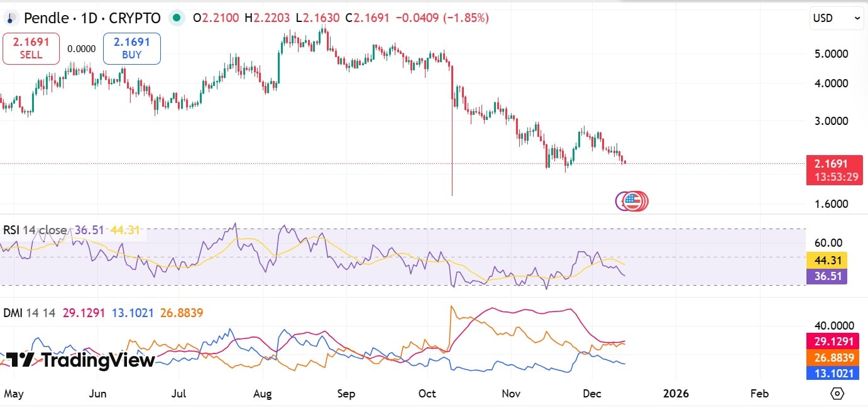The width and height of the screenshot is (868, 410).
Task: Click the purple 36.51 RSI axis label
Action: tap(826, 276)
